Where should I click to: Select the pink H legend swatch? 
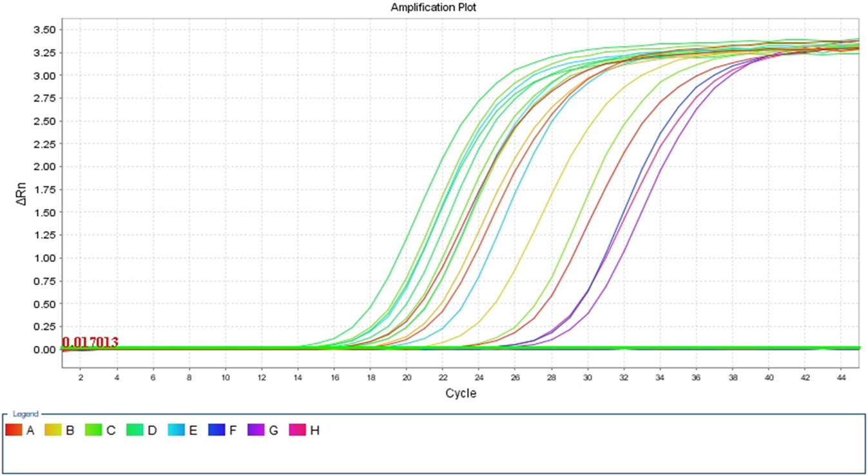pos(297,430)
